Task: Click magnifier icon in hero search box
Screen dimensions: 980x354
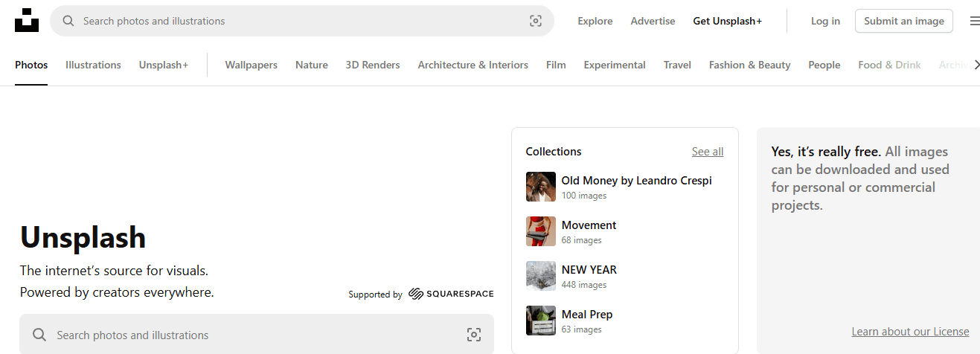Action: (39, 335)
